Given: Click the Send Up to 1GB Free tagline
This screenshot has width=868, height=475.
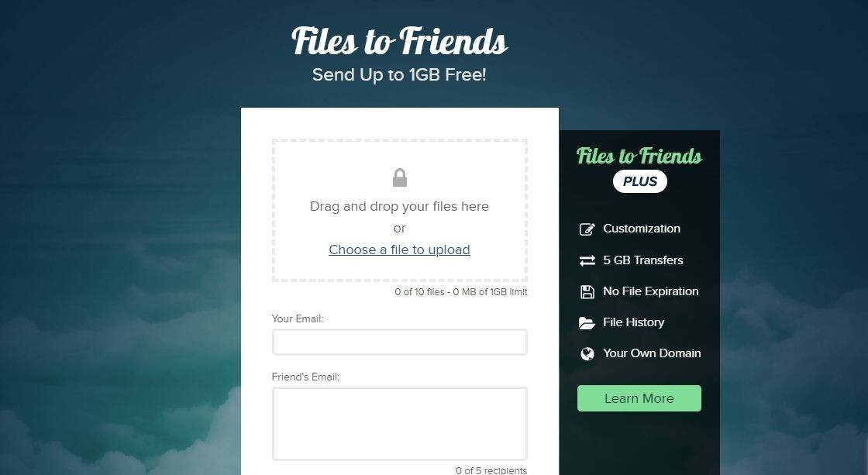Looking at the screenshot, I should click(x=399, y=74).
